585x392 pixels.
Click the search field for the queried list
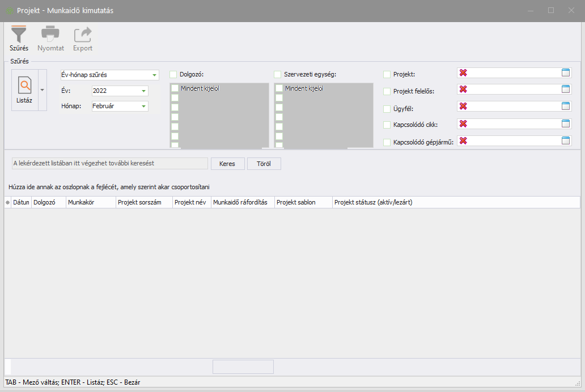(110, 163)
